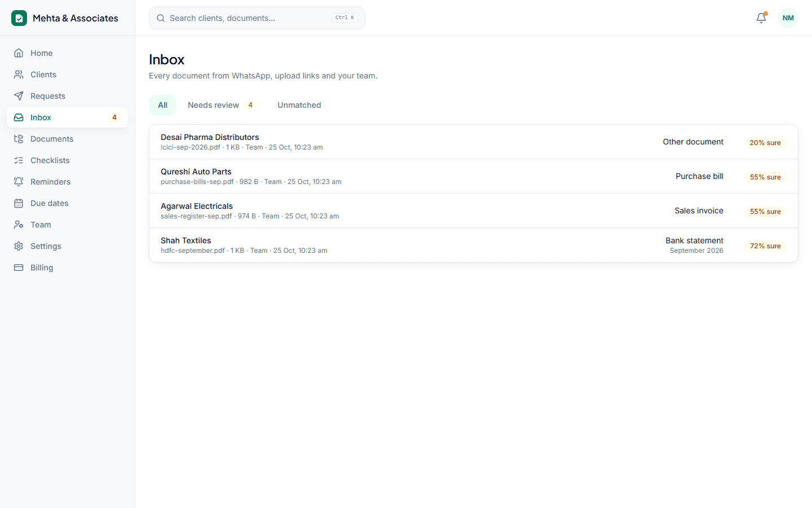812x508 pixels.
Task: Open Shah Textiles document row
Action: (474, 245)
